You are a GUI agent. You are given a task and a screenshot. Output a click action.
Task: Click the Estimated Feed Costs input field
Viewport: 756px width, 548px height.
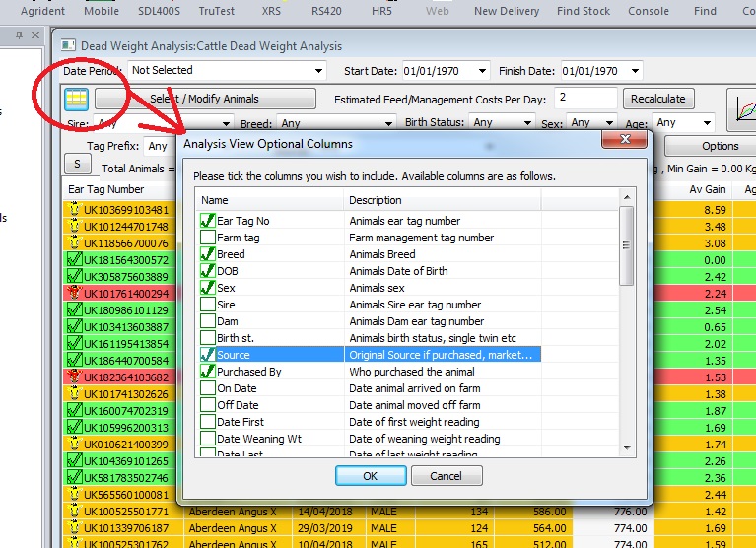(x=584, y=99)
